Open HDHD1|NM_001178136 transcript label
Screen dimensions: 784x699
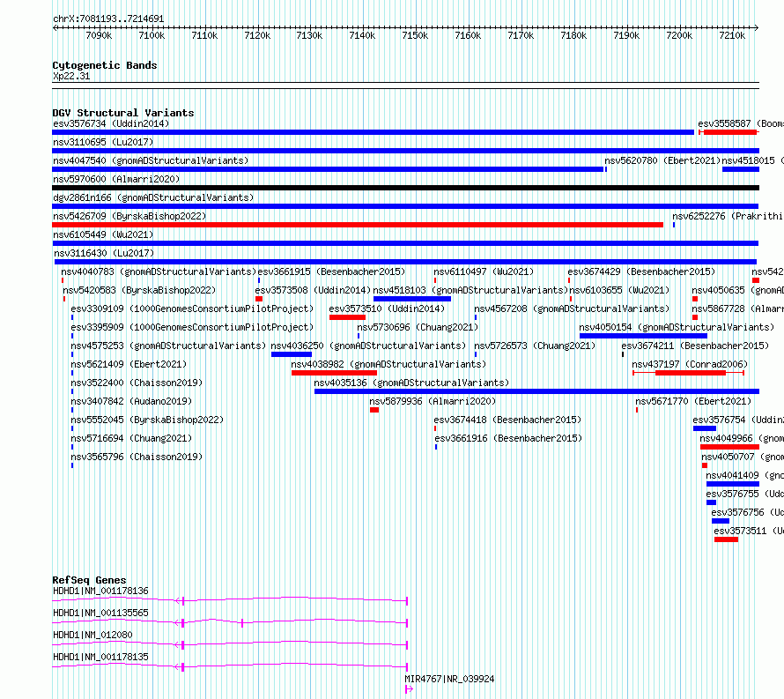click(100, 591)
